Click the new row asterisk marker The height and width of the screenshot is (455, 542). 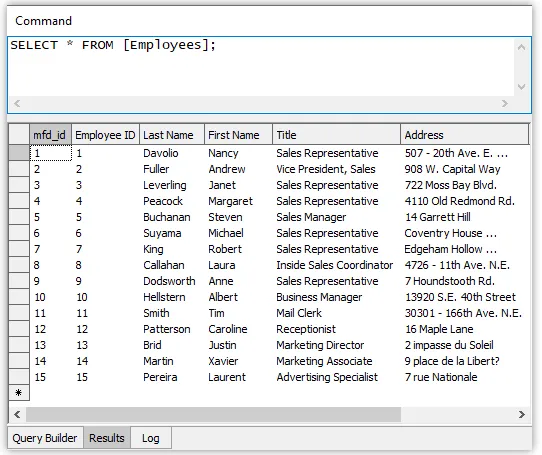point(19,393)
